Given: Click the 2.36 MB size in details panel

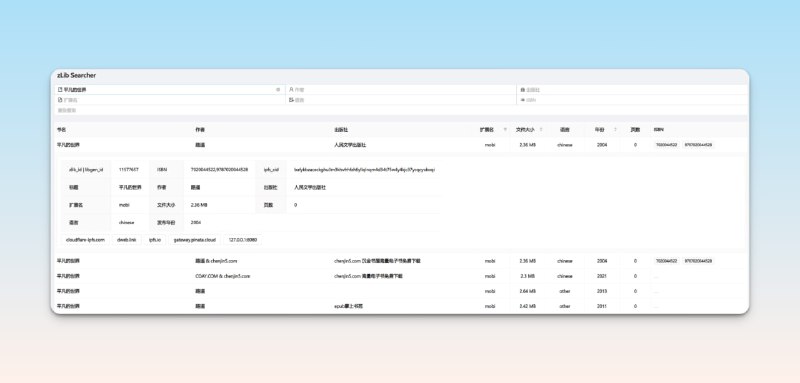Looking at the screenshot, I should (x=198, y=205).
